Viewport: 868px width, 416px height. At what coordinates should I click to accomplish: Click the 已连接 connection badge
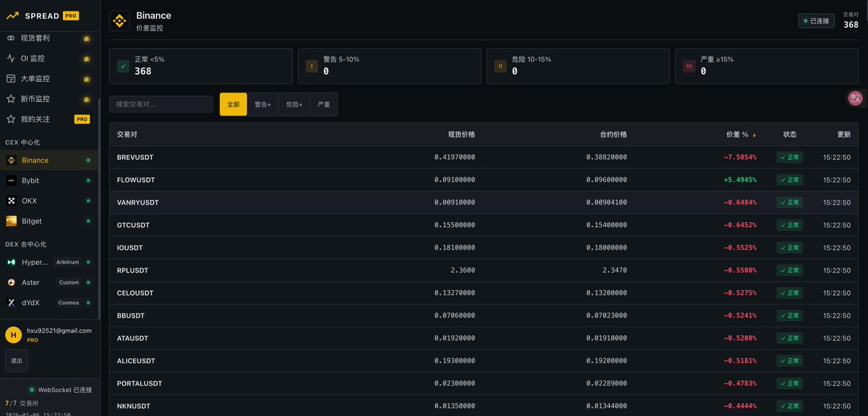[816, 20]
